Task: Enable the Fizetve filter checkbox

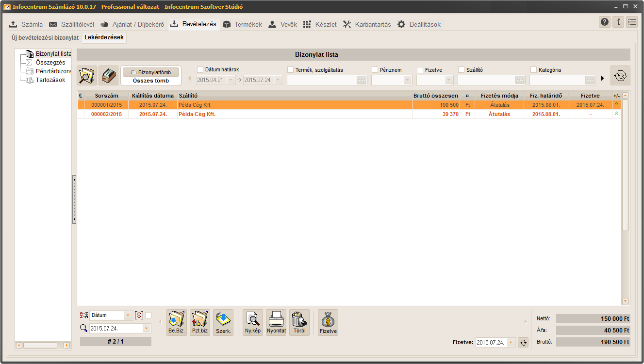Action: [x=420, y=70]
